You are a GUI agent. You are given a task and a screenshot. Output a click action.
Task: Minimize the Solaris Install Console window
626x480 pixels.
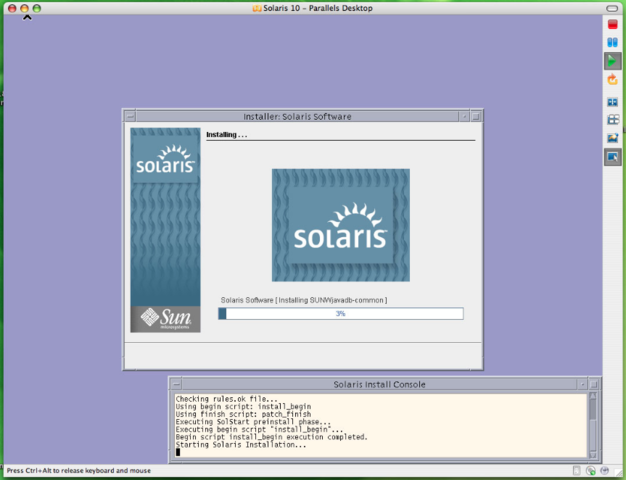tap(582, 385)
